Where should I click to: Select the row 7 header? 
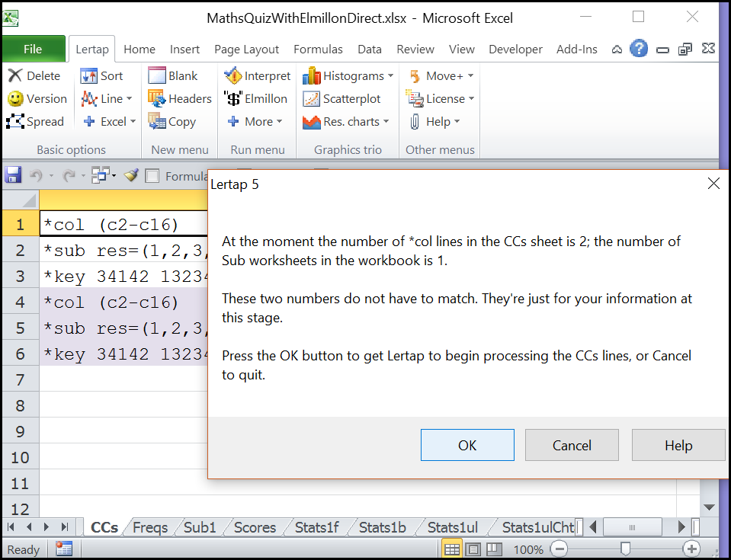pyautogui.click(x=21, y=379)
